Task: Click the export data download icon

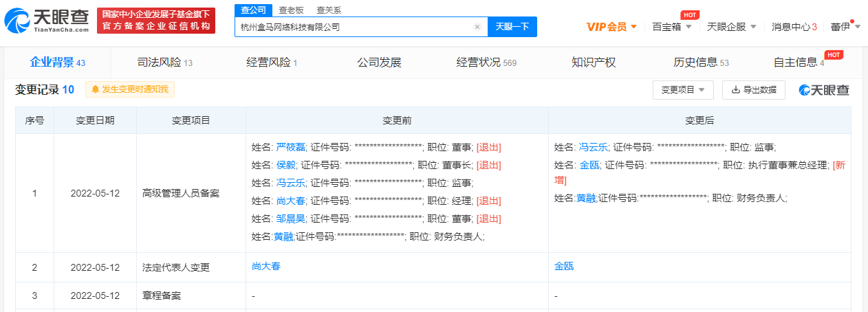Action: coord(735,90)
